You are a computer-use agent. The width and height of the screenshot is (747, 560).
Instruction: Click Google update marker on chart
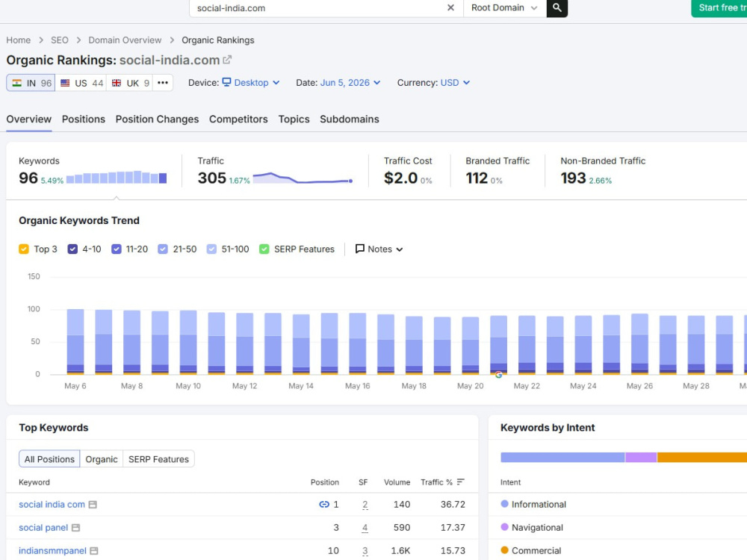(x=498, y=375)
